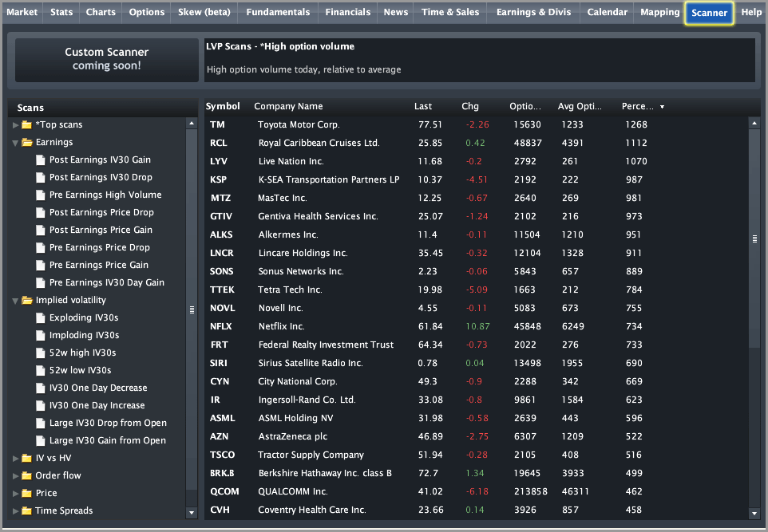Click the Time Spreads folder icon

pos(27,510)
